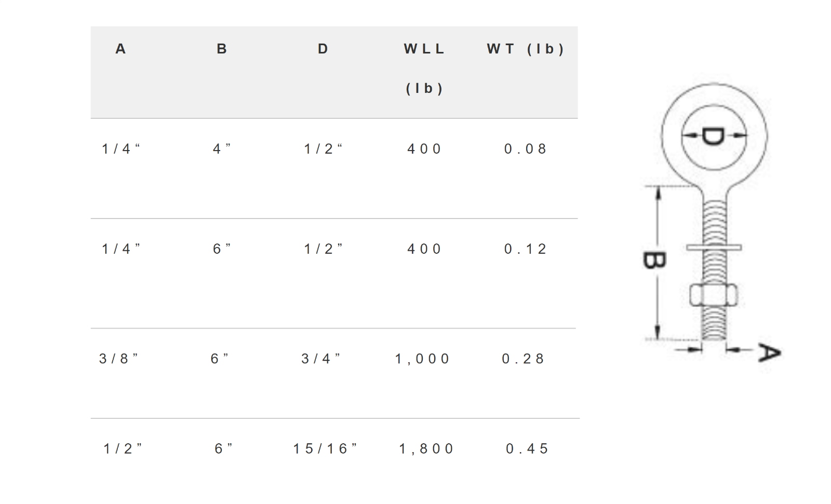Select the "WLL (lb)" column header
Viewport: 831px width, 504px height.
tap(424, 67)
